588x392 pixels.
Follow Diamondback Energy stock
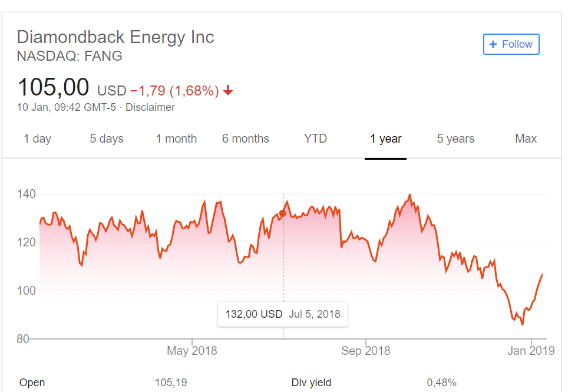pyautogui.click(x=511, y=44)
